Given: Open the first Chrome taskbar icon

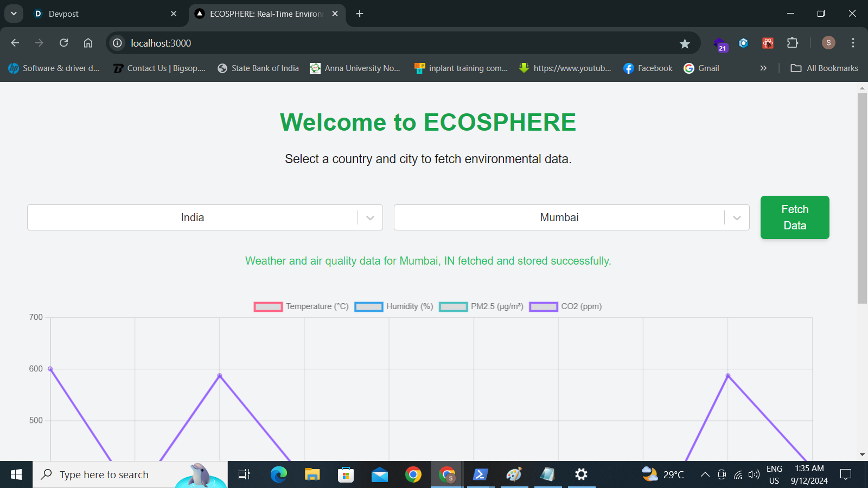Looking at the screenshot, I should pos(413,474).
